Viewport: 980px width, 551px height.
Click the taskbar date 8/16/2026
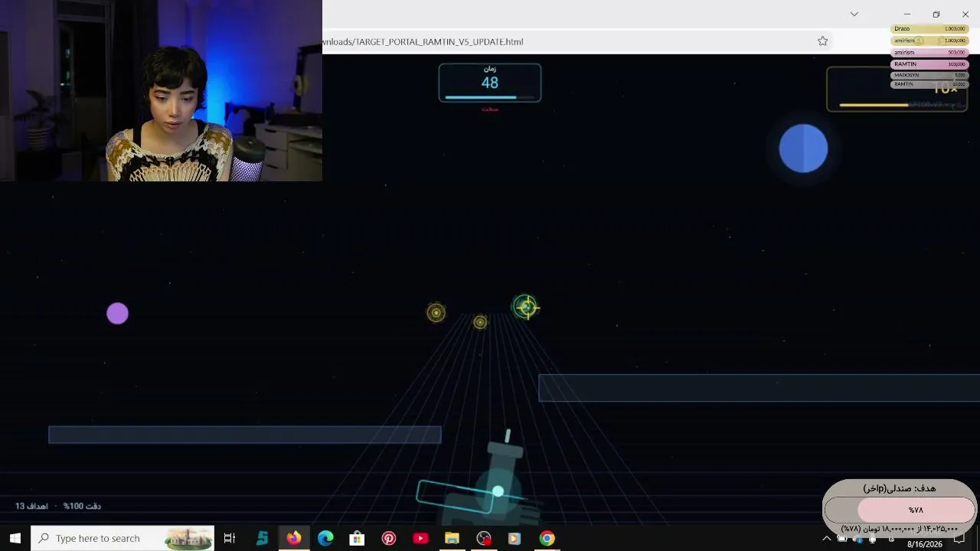coord(925,544)
